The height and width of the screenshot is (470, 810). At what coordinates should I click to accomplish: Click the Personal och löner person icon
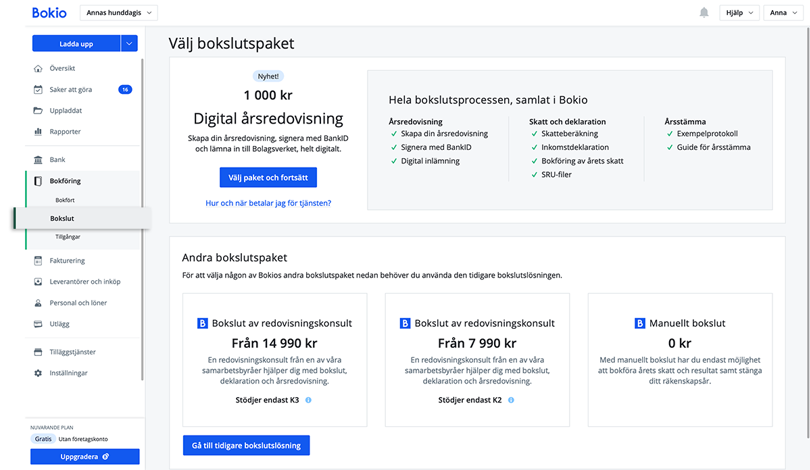[x=38, y=303]
